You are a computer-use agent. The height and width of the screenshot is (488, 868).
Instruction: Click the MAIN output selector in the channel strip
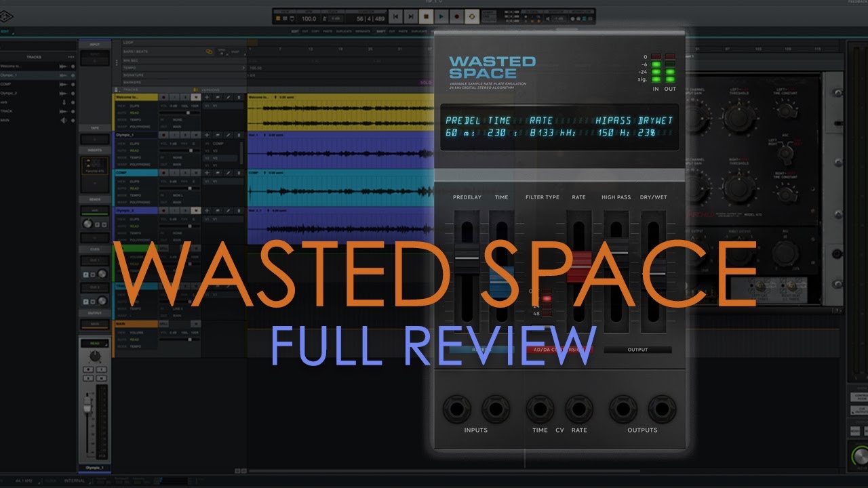point(94,325)
